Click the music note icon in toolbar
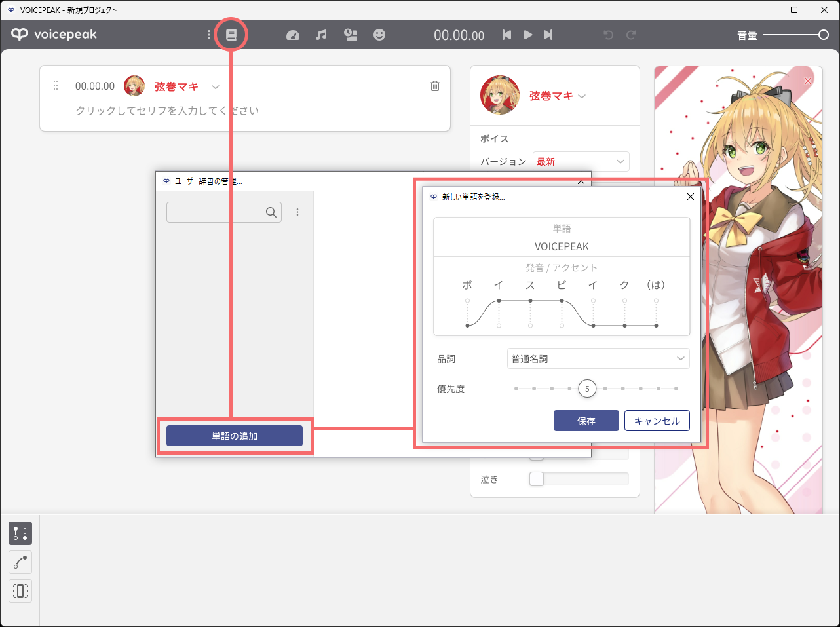The height and width of the screenshot is (627, 840). tap(321, 35)
